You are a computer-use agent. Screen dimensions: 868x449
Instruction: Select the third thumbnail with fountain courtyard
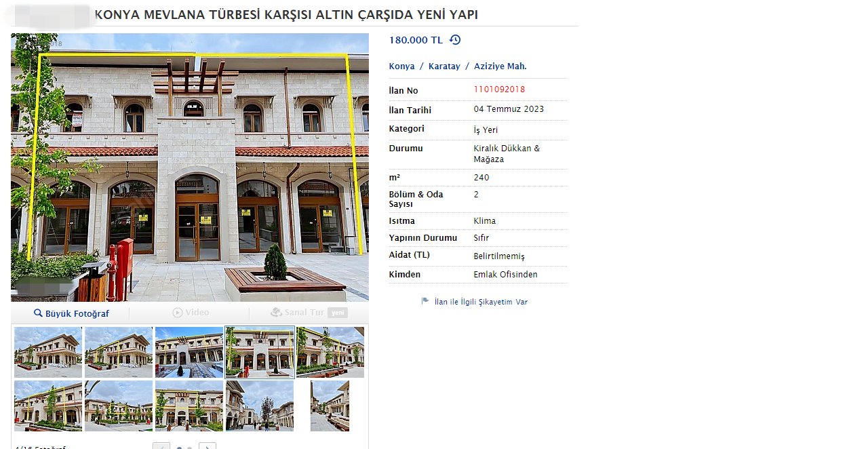[x=189, y=352]
